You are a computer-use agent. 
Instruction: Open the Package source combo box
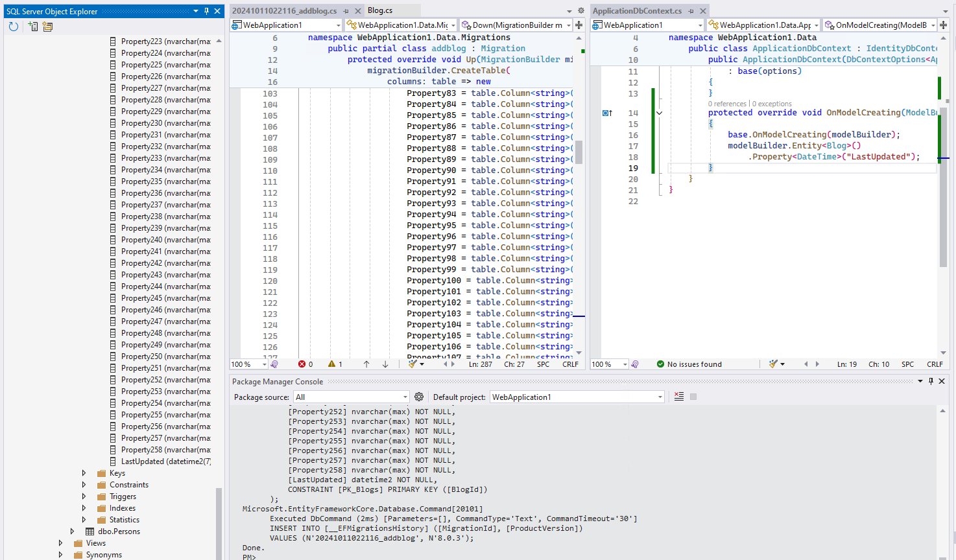point(352,397)
